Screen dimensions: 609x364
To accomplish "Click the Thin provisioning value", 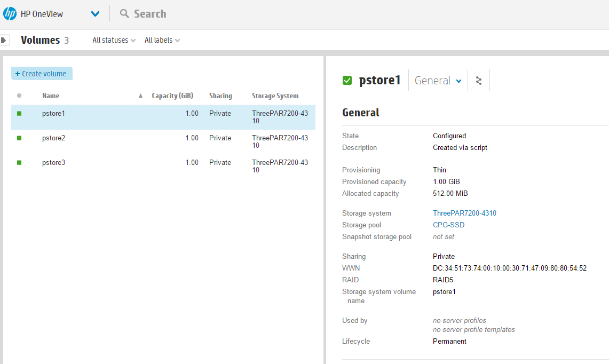I will coord(439,170).
